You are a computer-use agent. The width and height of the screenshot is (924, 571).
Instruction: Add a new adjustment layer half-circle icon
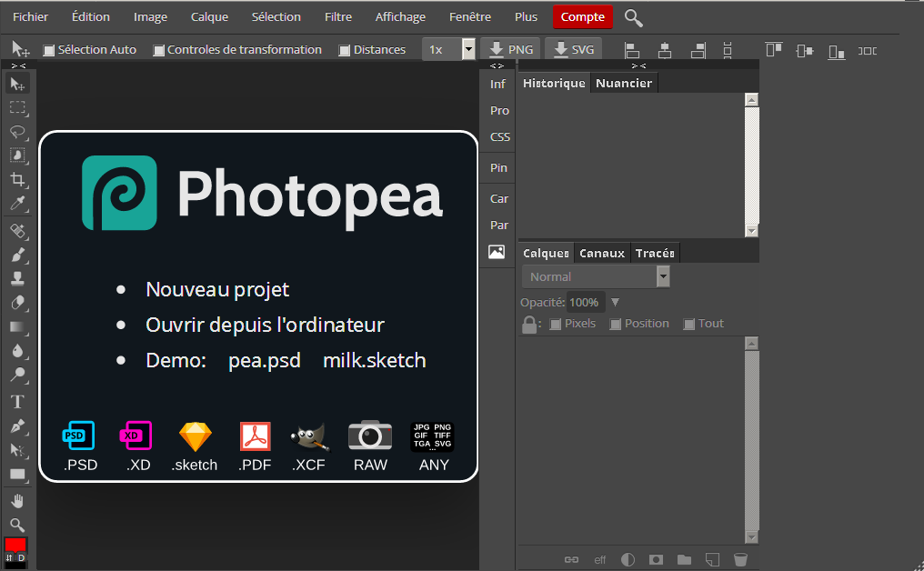(628, 559)
